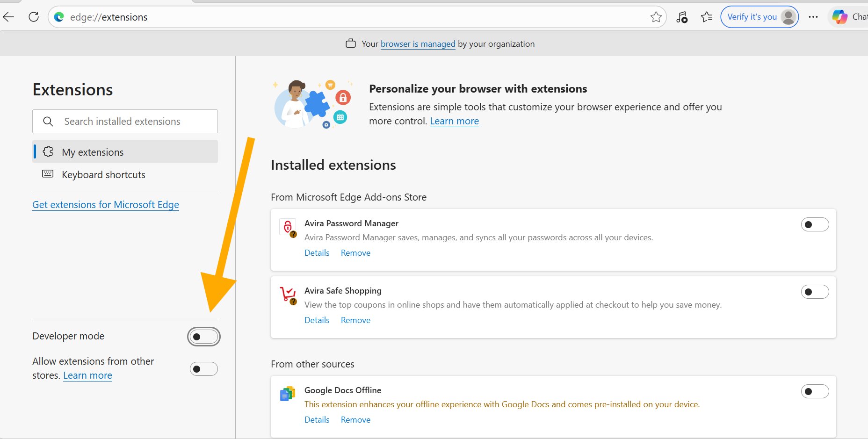View Details for Google Docs Offline
The height and width of the screenshot is (439, 868).
[317, 420]
